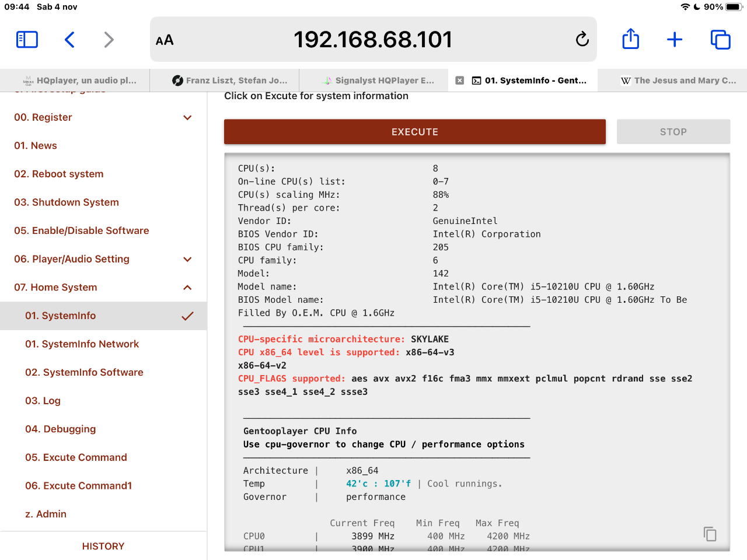This screenshot has height=560, width=747.
Task: Collapse the 07. Home System section
Action: [x=187, y=288]
